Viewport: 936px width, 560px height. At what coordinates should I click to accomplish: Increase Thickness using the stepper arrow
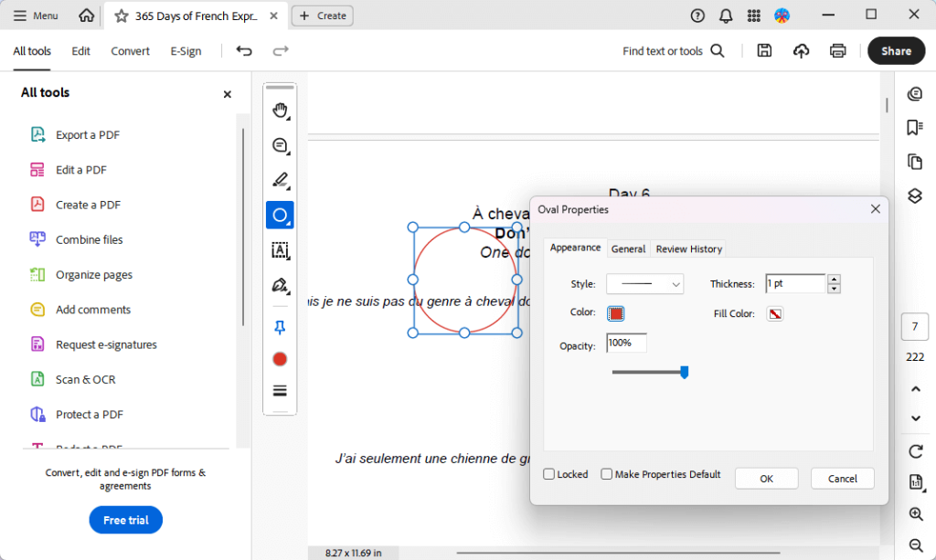click(x=834, y=279)
